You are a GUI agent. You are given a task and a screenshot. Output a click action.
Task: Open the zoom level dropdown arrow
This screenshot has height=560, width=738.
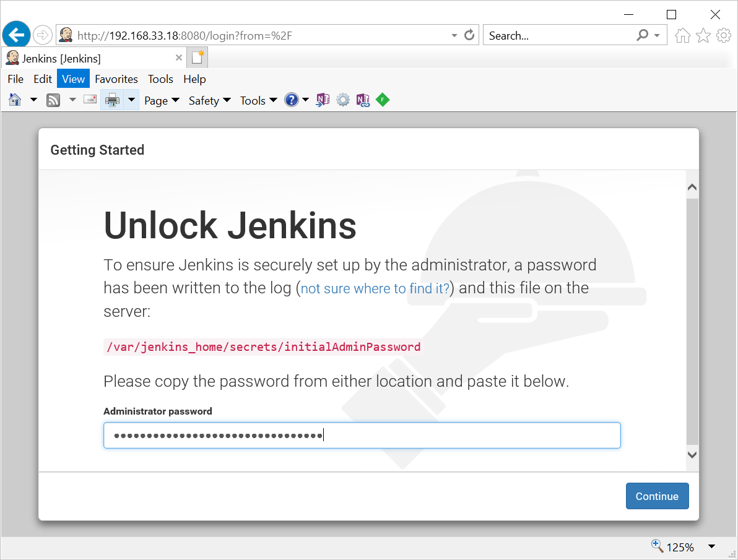coord(711,546)
